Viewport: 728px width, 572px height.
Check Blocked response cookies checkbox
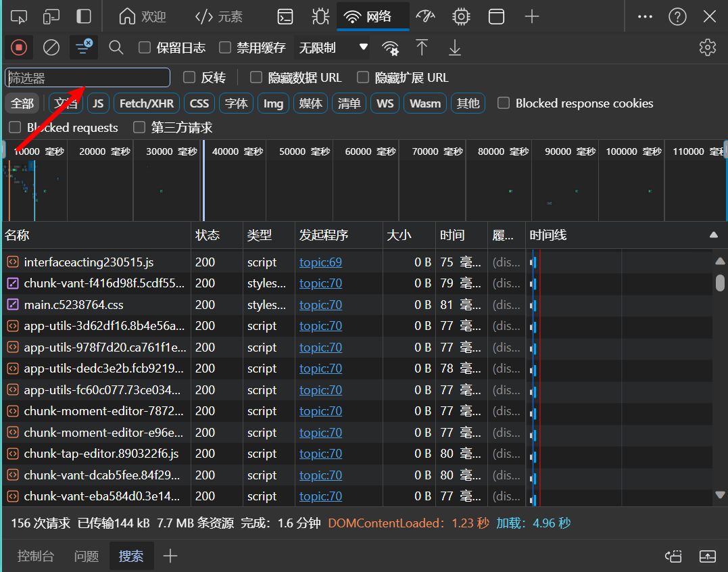[504, 103]
